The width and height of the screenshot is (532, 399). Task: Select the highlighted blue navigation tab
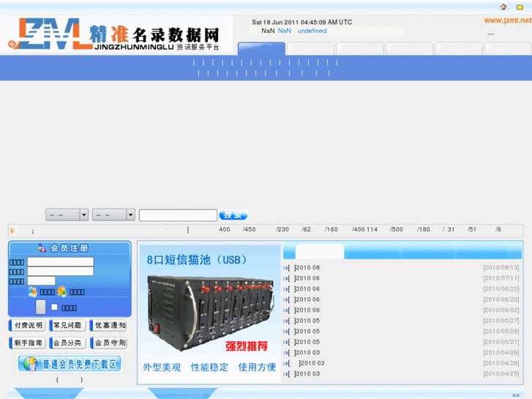pos(261,48)
